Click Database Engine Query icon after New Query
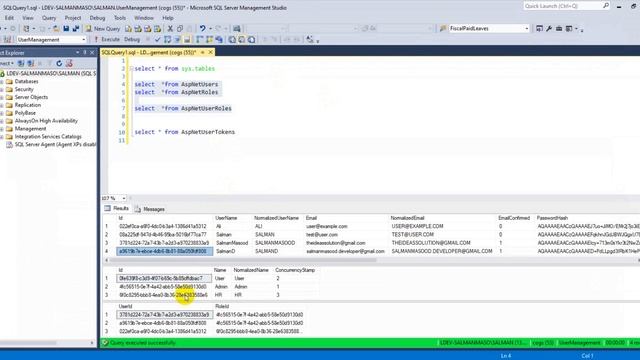640x360 pixels. (x=128, y=29)
